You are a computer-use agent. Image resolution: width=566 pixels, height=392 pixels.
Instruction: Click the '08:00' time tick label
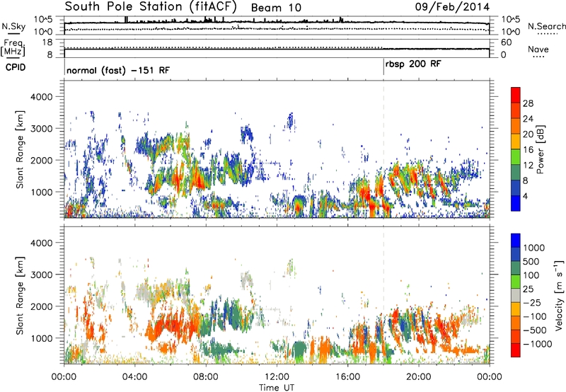(x=206, y=377)
